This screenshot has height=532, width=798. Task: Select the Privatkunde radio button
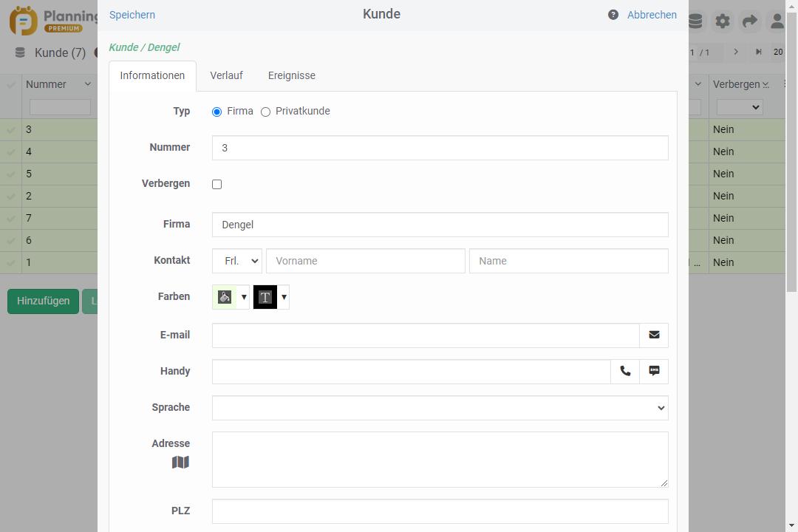pyautogui.click(x=265, y=112)
